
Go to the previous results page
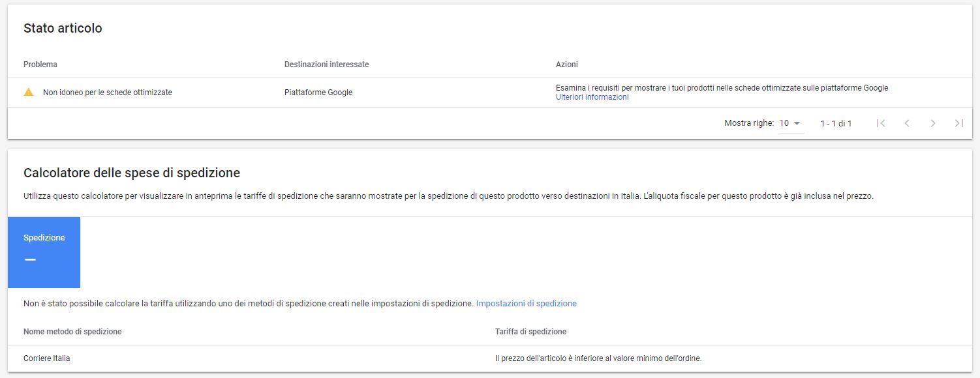click(x=907, y=123)
